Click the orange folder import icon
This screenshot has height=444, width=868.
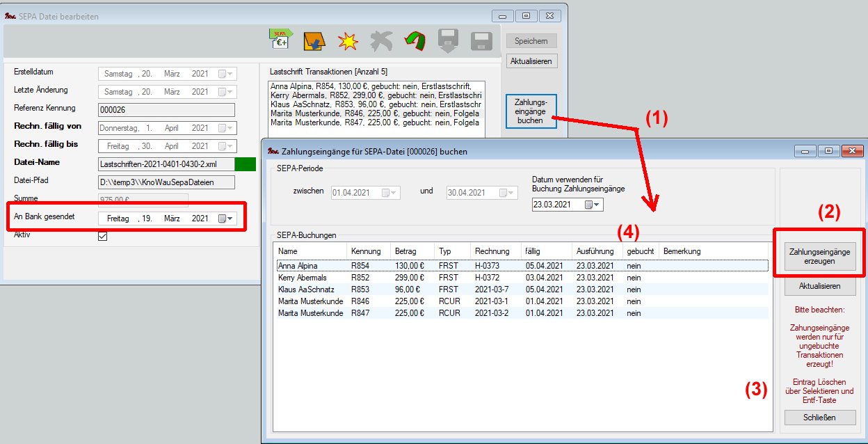[x=314, y=41]
